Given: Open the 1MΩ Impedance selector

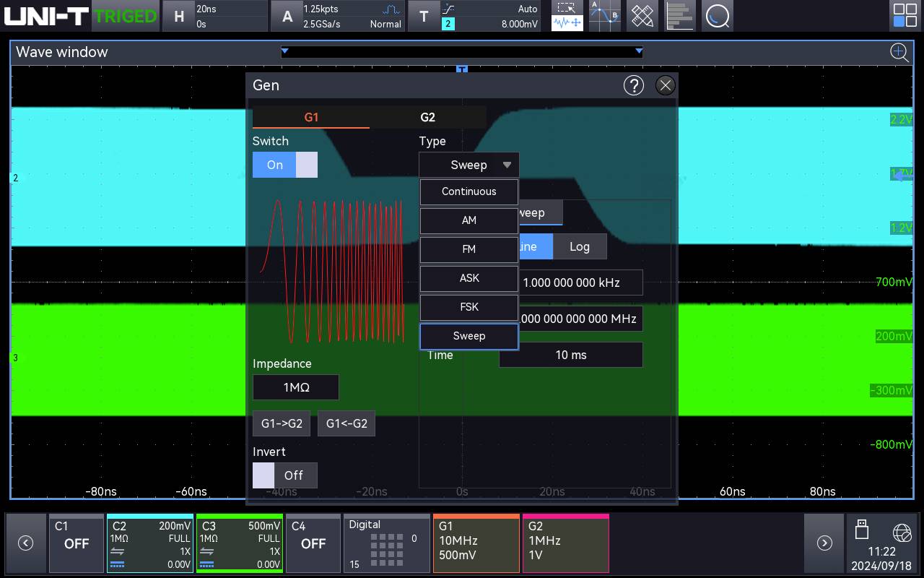Looking at the screenshot, I should pyautogui.click(x=295, y=387).
